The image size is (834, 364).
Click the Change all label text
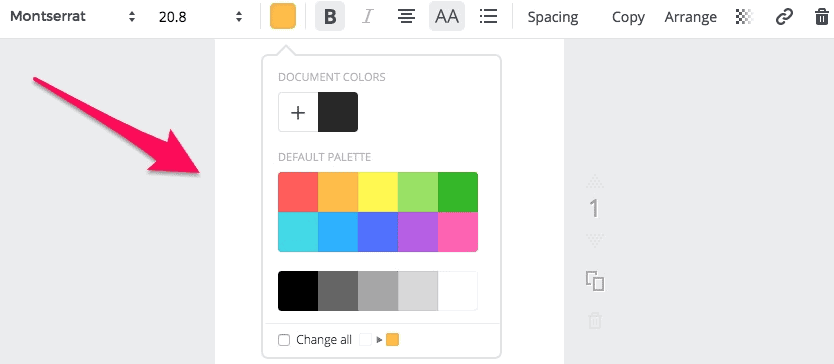coord(324,340)
